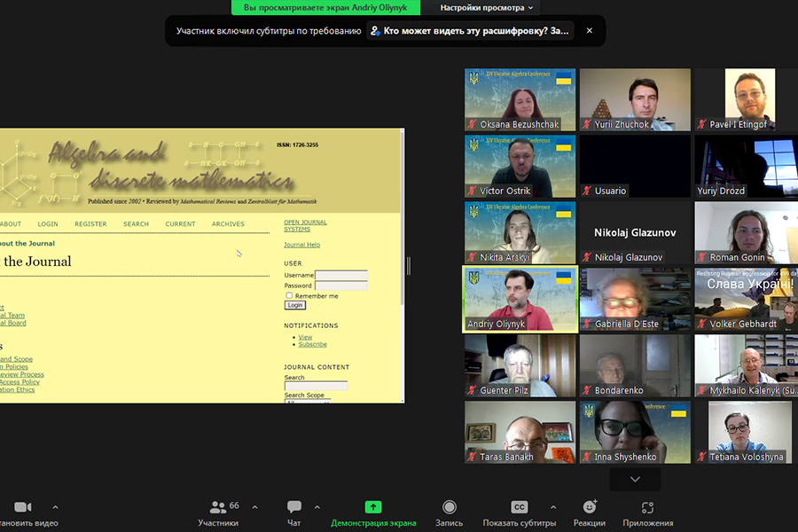Click the Login button in User section

pos(294,305)
